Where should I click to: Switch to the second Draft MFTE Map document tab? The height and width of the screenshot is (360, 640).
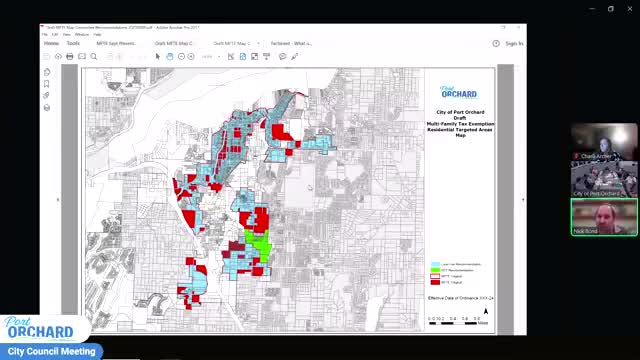[x=174, y=43]
